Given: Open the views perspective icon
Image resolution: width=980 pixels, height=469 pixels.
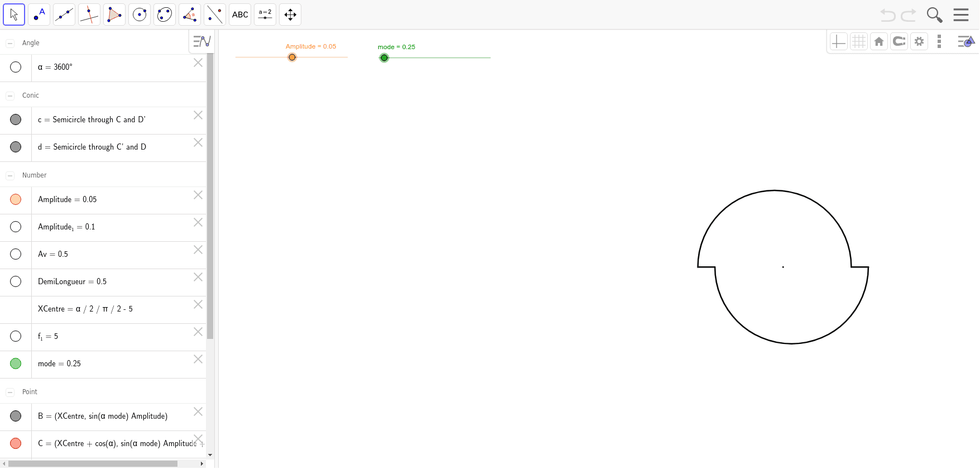Looking at the screenshot, I should click(x=966, y=41).
